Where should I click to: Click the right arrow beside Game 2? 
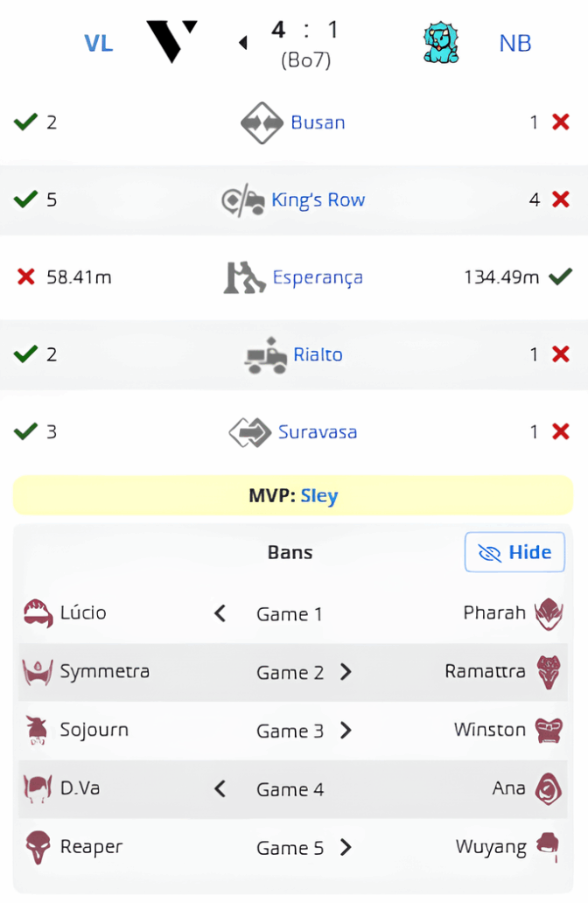346,672
